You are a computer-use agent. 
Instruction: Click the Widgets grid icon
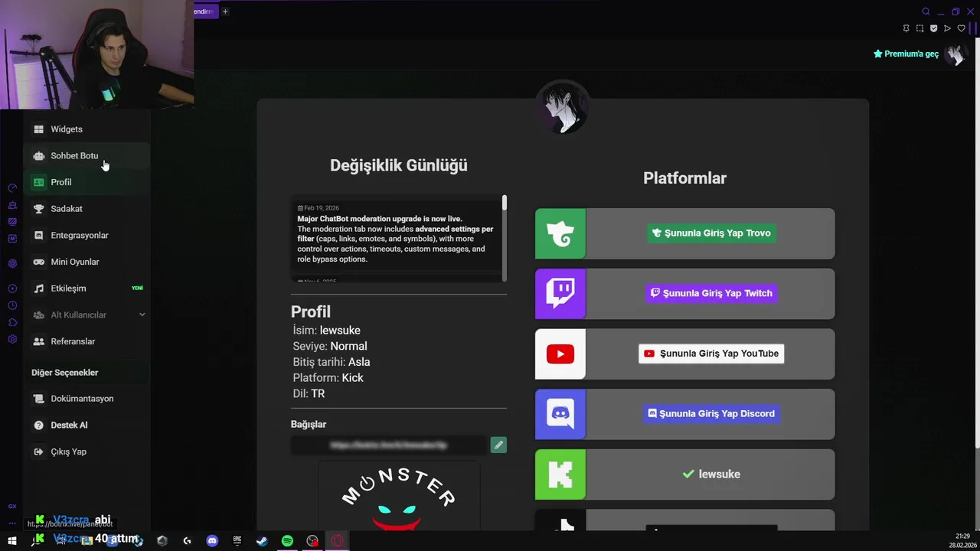[x=38, y=129]
